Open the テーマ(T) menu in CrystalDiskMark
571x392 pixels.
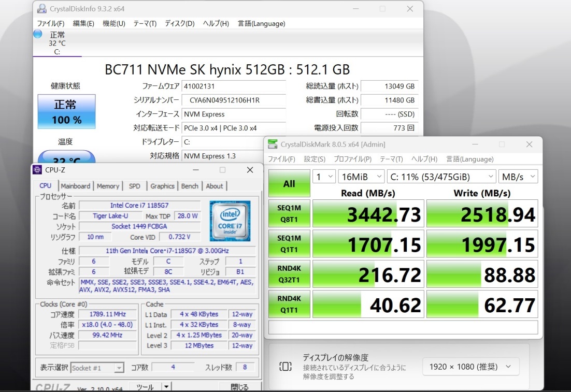tap(392, 159)
